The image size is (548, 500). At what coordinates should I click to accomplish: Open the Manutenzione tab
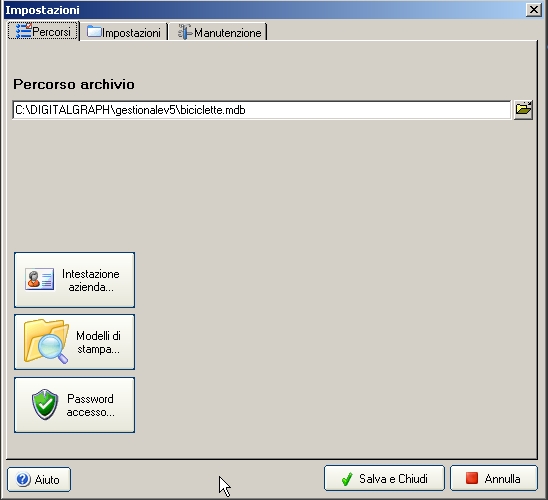(218, 32)
